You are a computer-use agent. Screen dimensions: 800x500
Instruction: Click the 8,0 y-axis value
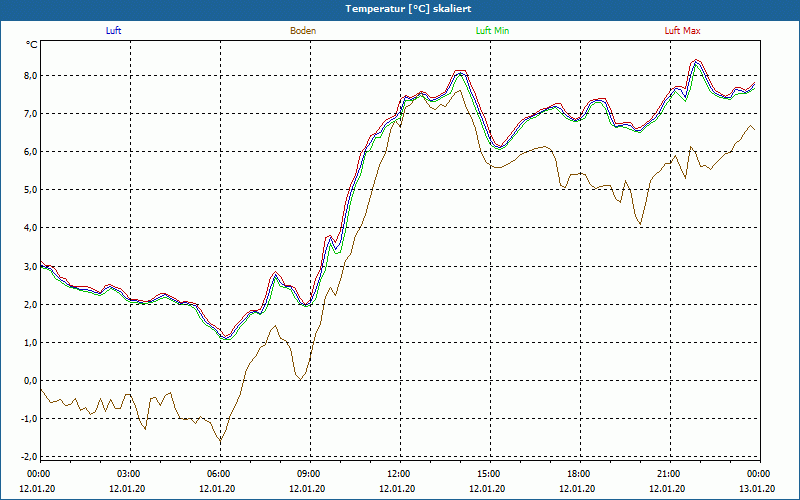click(31, 76)
